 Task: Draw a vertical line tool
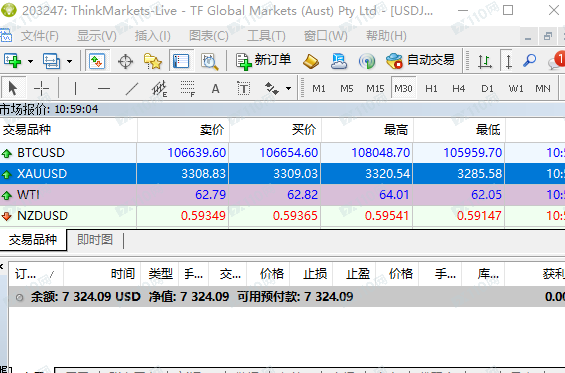75,88
